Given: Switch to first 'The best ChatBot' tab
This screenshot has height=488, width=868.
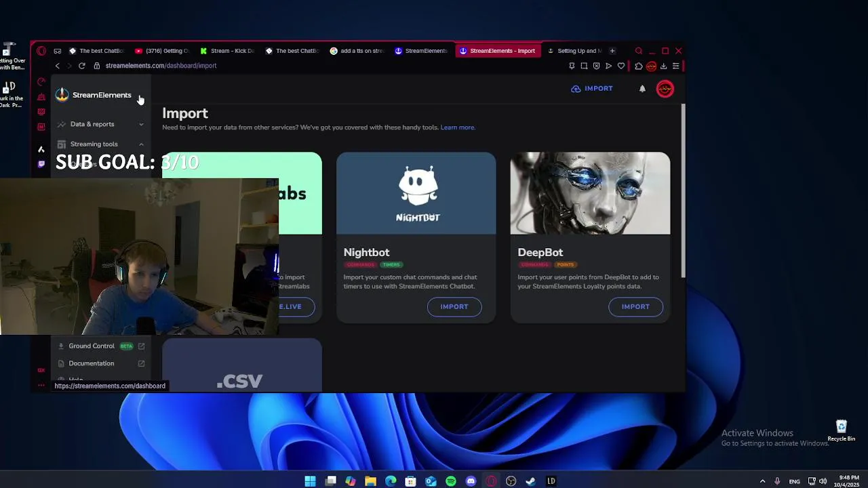Looking at the screenshot, I should [x=96, y=51].
